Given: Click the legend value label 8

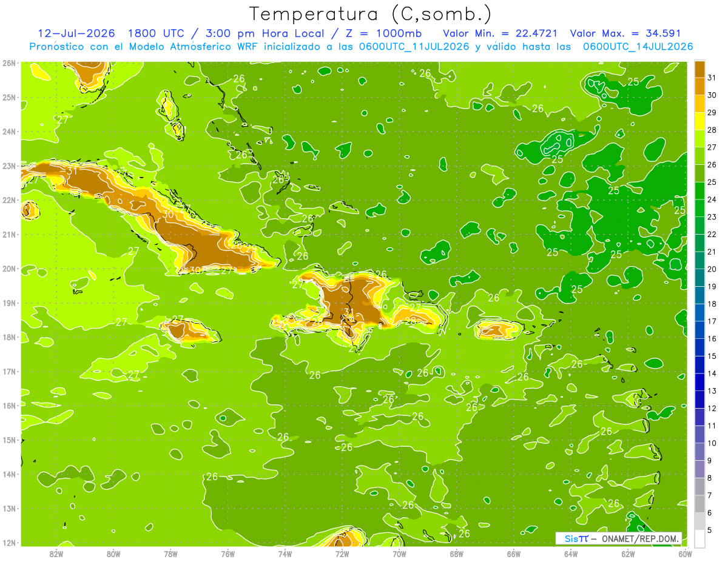Looking at the screenshot, I should [710, 478].
